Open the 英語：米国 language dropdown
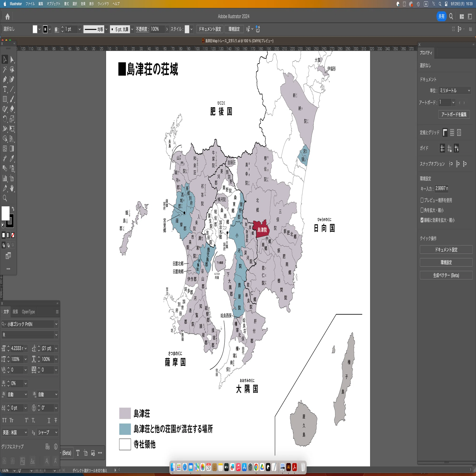Viewport: 476px width, 476px height. [x=15, y=432]
